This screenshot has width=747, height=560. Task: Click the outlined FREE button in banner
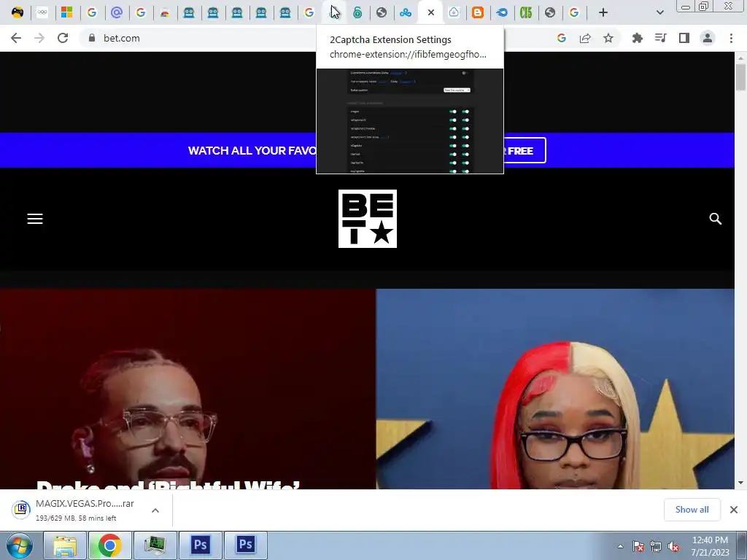coord(525,150)
